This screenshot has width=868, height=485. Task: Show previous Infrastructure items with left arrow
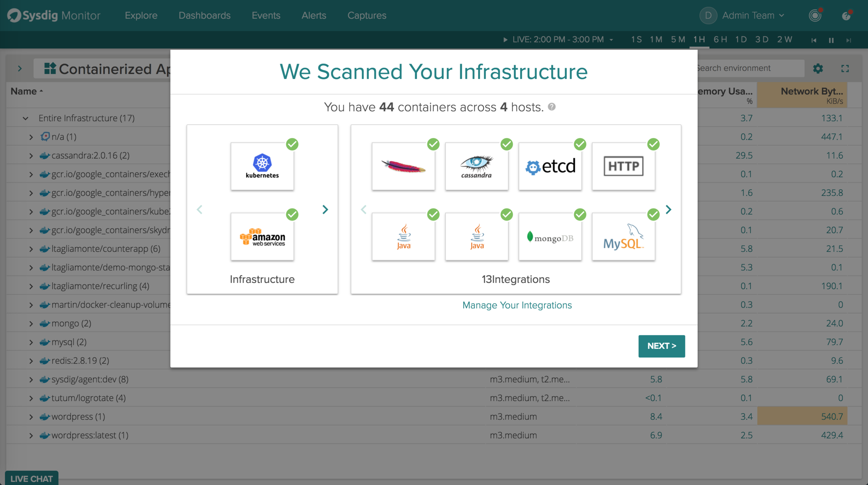tap(199, 210)
